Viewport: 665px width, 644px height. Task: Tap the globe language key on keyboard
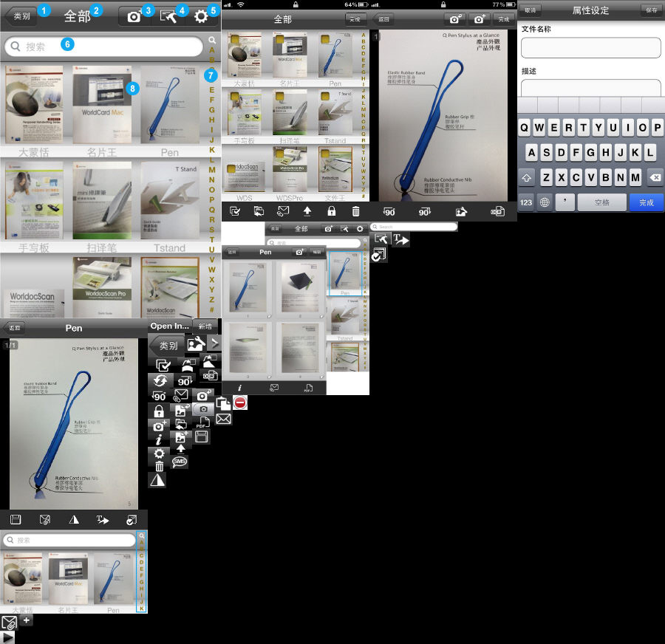click(545, 202)
